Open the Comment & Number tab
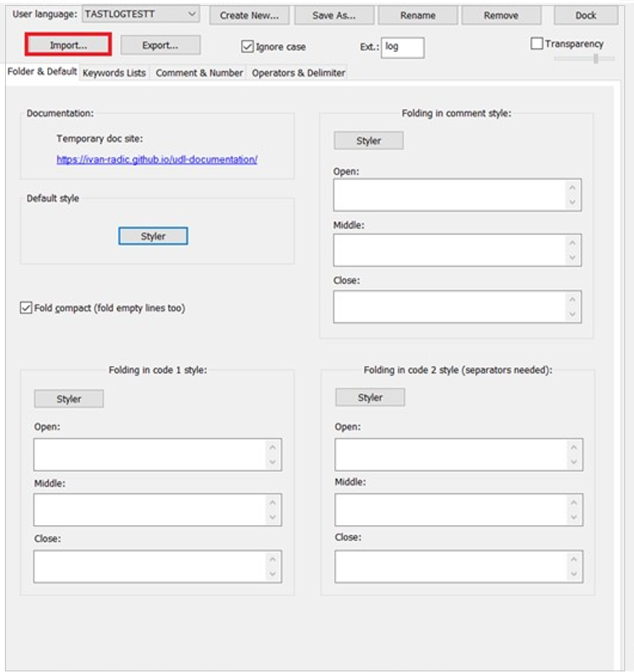Screen dimensions: 634x672 tap(199, 73)
